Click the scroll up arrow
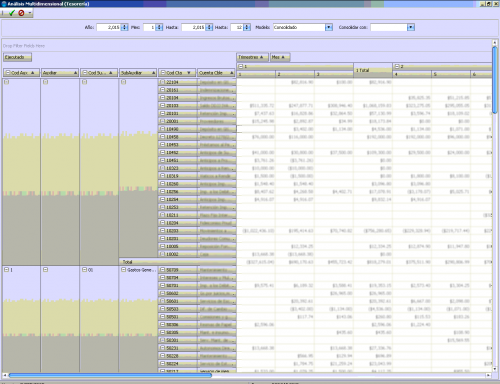The height and width of the screenshot is (384, 500). (495, 42)
